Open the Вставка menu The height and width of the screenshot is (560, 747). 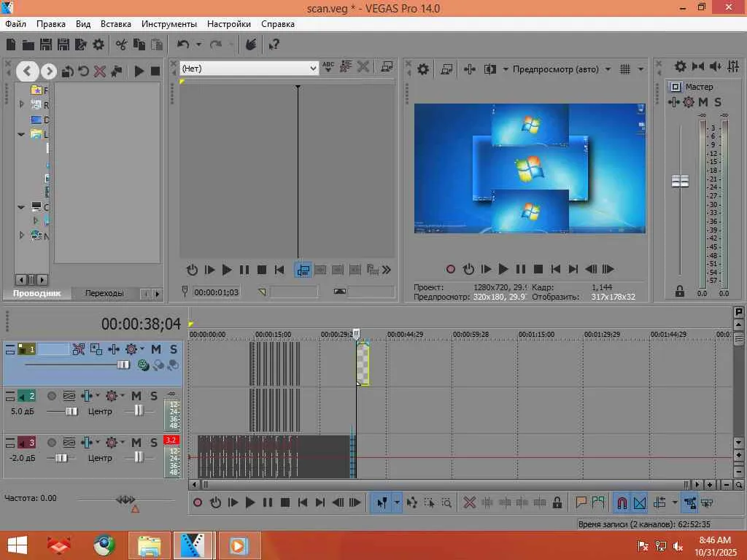(116, 24)
